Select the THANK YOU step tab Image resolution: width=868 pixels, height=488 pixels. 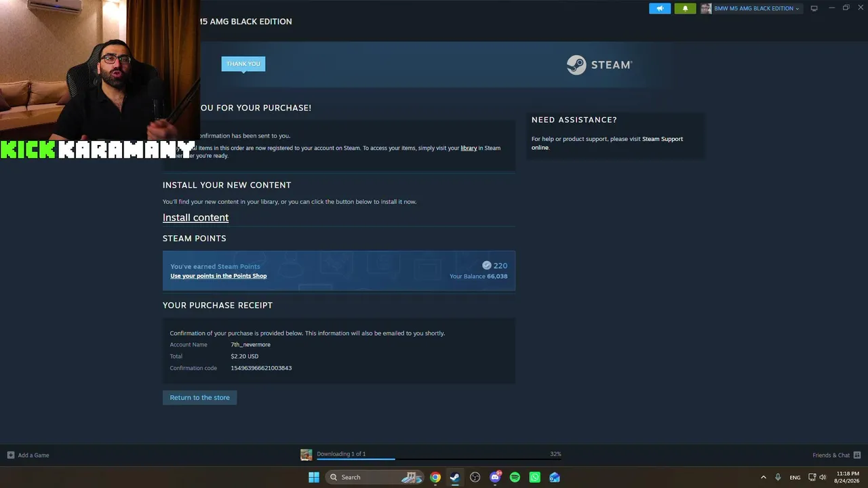243,64
